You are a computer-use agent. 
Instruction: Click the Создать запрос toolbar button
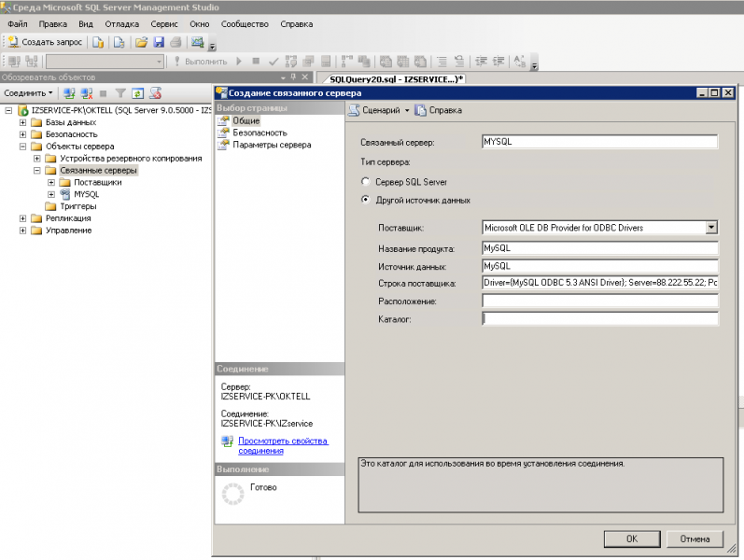pyautogui.click(x=46, y=42)
